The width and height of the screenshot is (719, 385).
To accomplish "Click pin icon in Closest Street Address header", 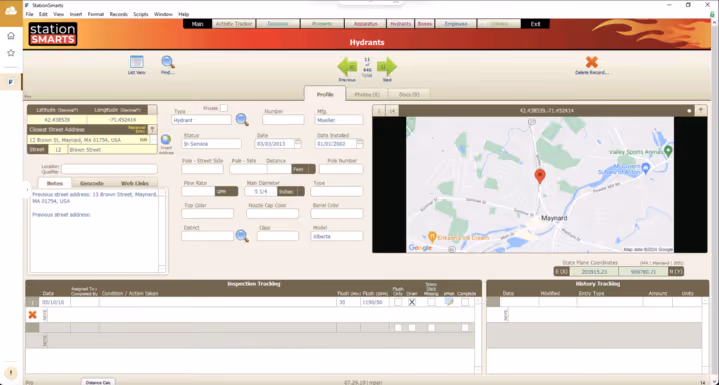I will pyautogui.click(x=153, y=130).
